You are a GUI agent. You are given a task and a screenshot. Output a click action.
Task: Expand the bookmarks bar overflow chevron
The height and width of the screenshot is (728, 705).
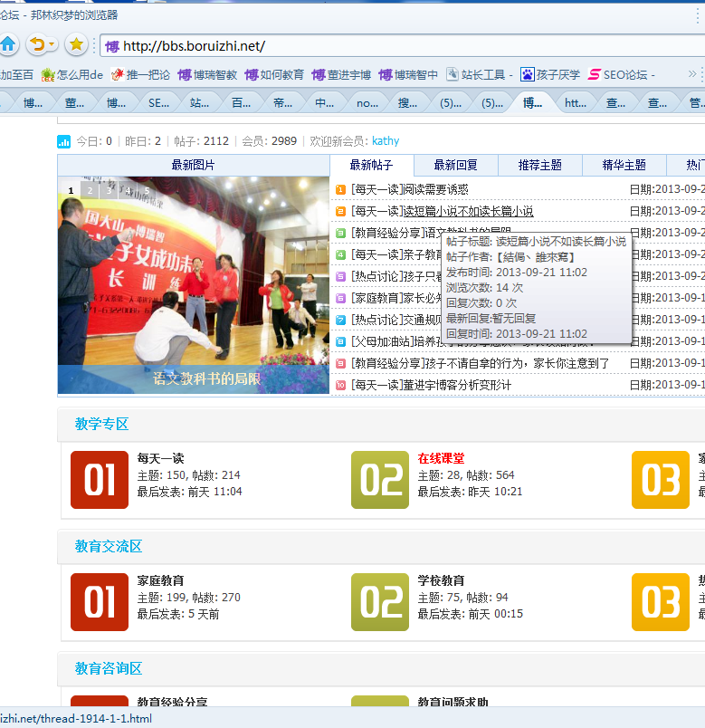tap(692, 74)
